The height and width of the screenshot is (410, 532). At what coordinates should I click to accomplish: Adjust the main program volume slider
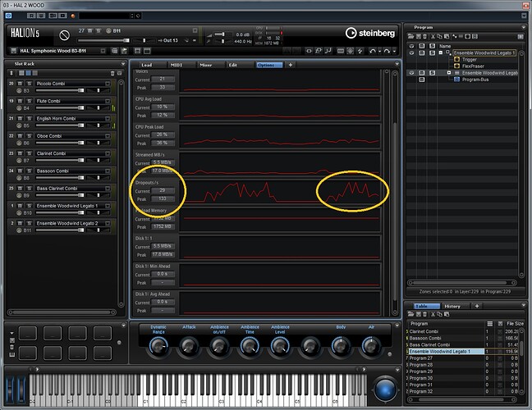(103, 41)
